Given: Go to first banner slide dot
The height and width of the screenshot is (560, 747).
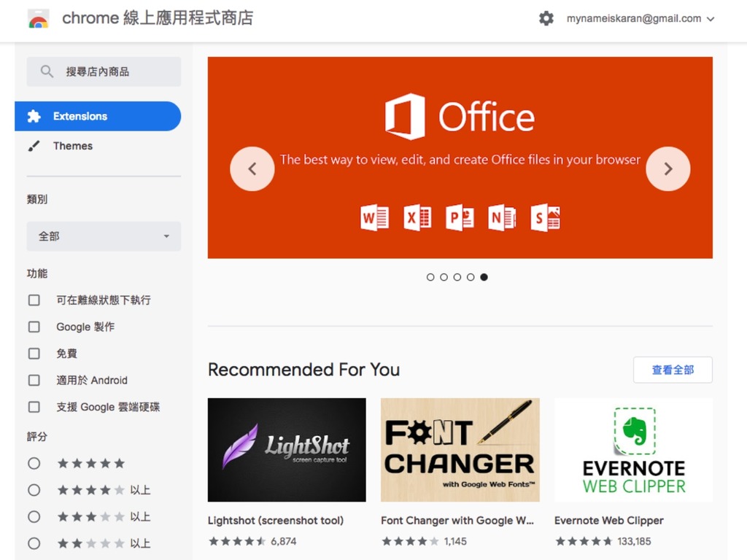Looking at the screenshot, I should tap(430, 277).
